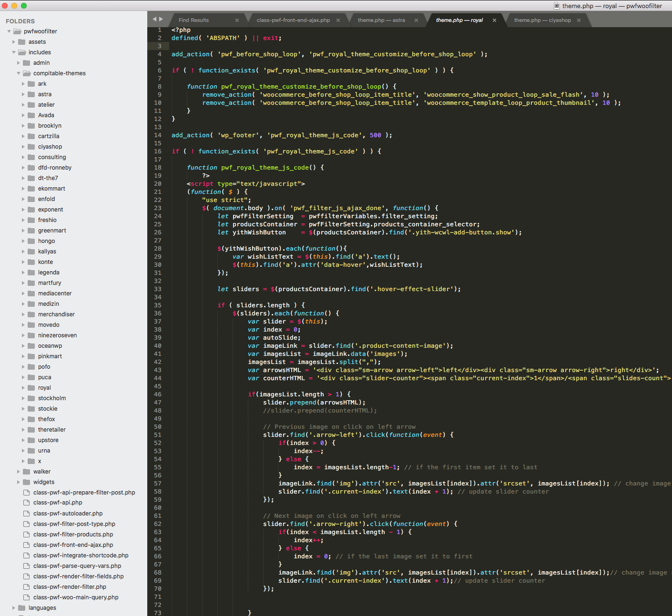Open class-pwf-front-end-ajax.php from the sidebar
Viewport: 672px width, 616px height.
click(73, 545)
